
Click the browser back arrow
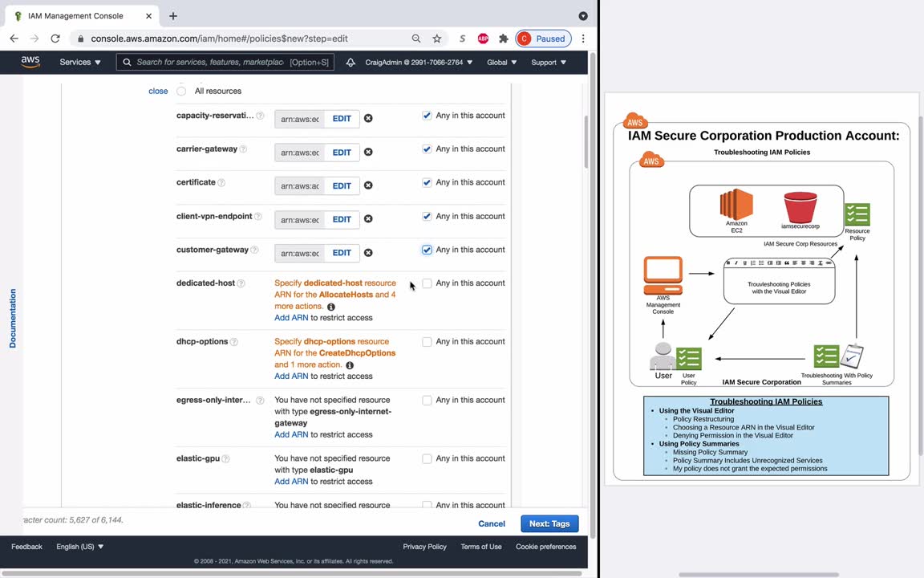tap(14, 39)
